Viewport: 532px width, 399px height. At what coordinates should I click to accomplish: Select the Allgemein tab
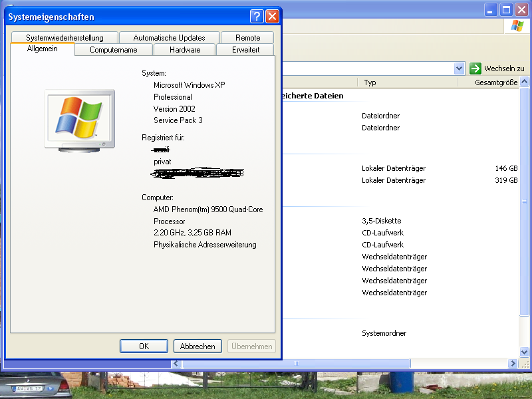[43, 49]
